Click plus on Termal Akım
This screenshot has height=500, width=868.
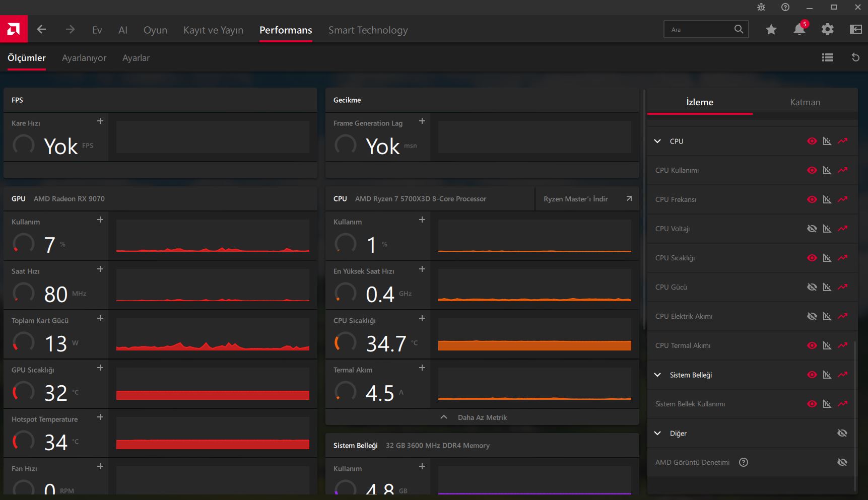(422, 368)
